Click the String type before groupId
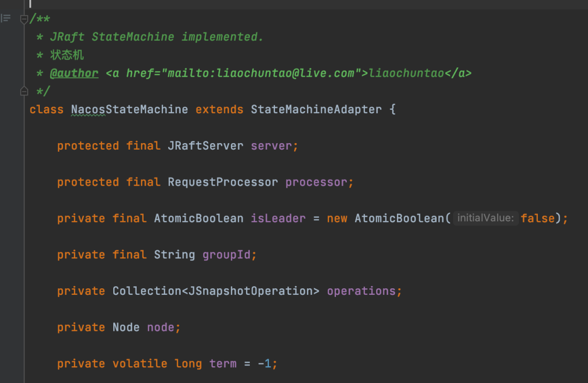The width and height of the screenshot is (588, 383). point(174,255)
